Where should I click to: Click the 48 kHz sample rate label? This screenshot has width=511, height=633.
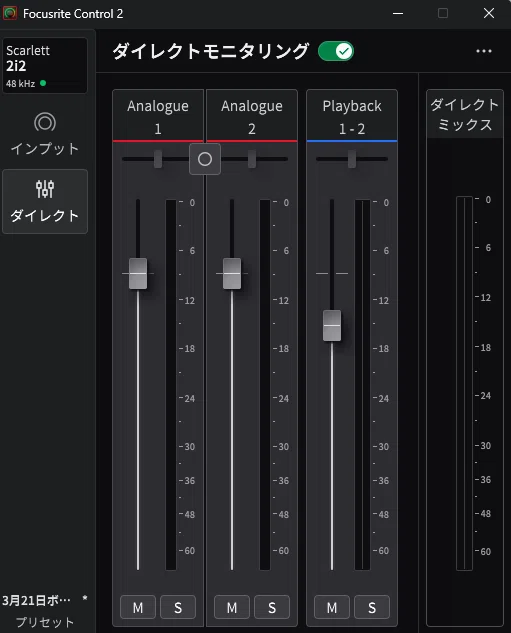click(x=21, y=84)
